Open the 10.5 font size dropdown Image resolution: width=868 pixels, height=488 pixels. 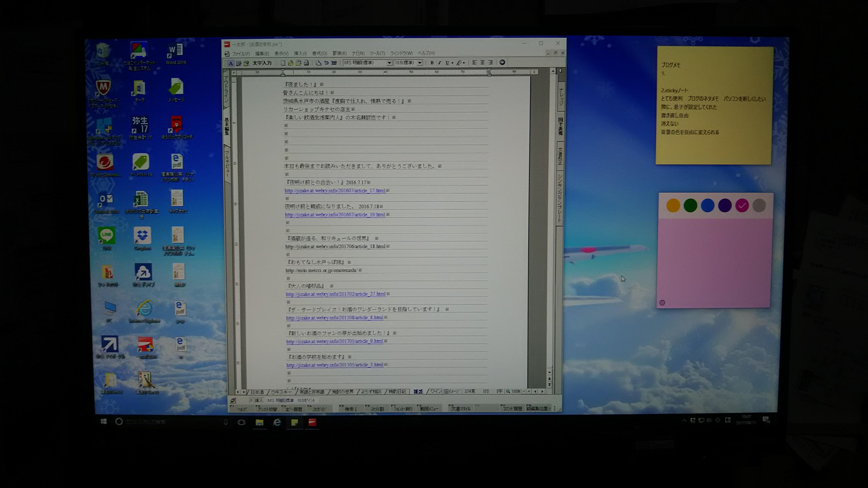pyautogui.click(x=420, y=63)
